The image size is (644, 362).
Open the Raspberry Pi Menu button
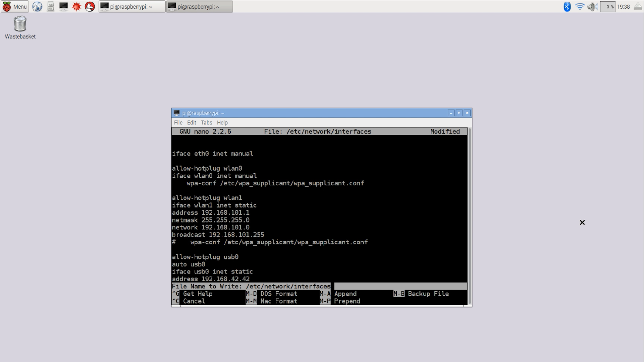point(15,6)
